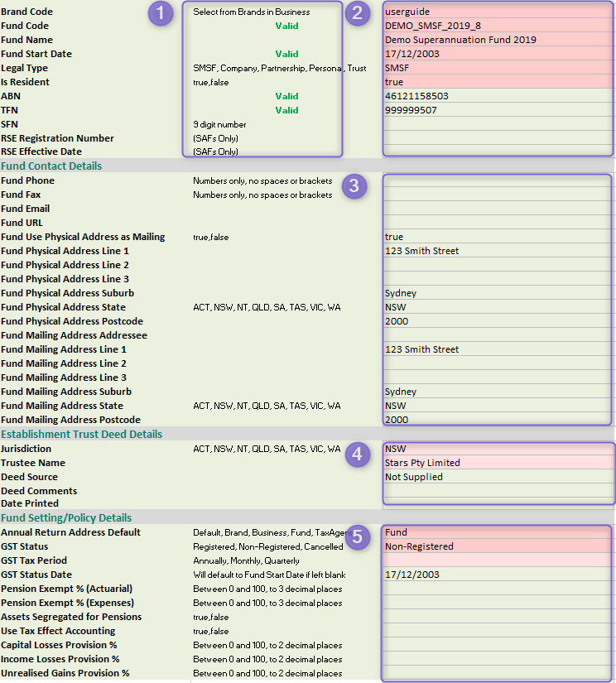The image size is (616, 683).
Task: Click Legal Type hint listing SMSF, Company, Partnership
Action: pos(280,68)
